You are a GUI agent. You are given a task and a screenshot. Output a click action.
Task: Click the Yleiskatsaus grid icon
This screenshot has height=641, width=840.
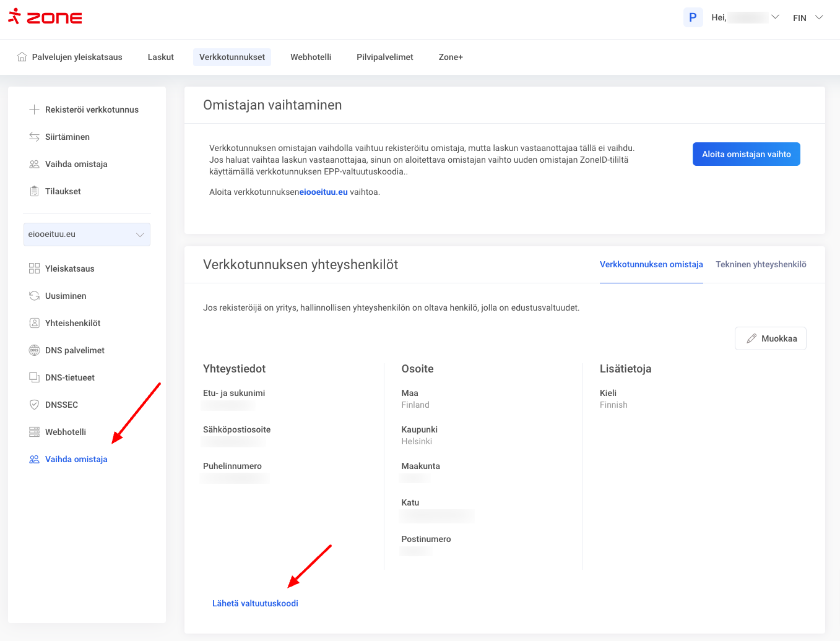point(34,269)
